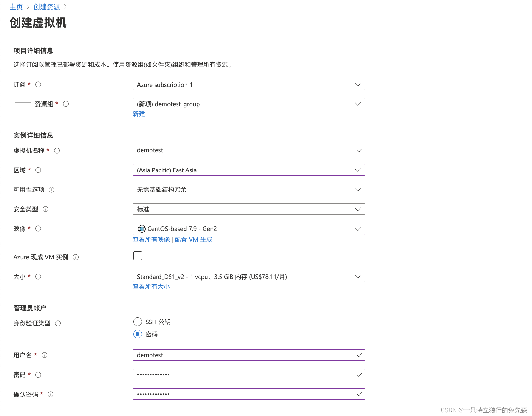Click 新建 link under resource group
The width and height of the screenshot is (532, 416).
click(x=139, y=114)
